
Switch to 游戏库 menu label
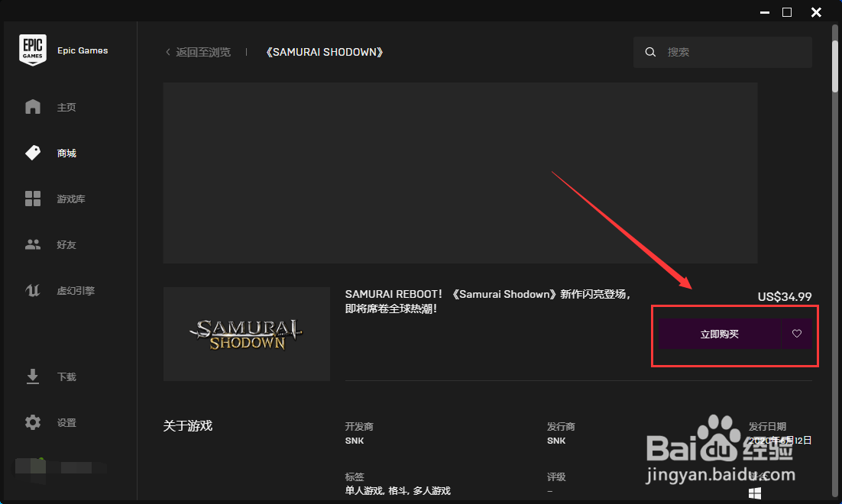[71, 199]
